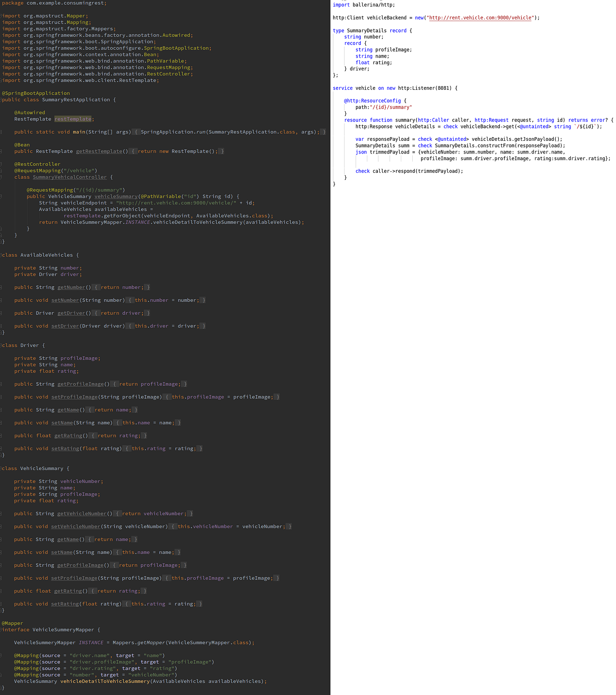The image size is (616, 695).
Task: Click the @Mapper annotation
Action: tap(12, 623)
